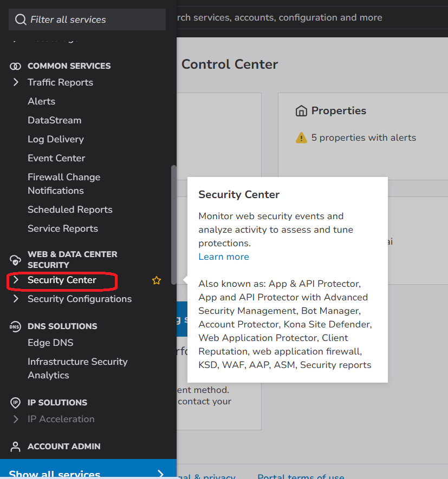Viewport: 448px width, 479px height.
Task: Select Edge DNS in the sidebar
Action: pyautogui.click(x=50, y=343)
